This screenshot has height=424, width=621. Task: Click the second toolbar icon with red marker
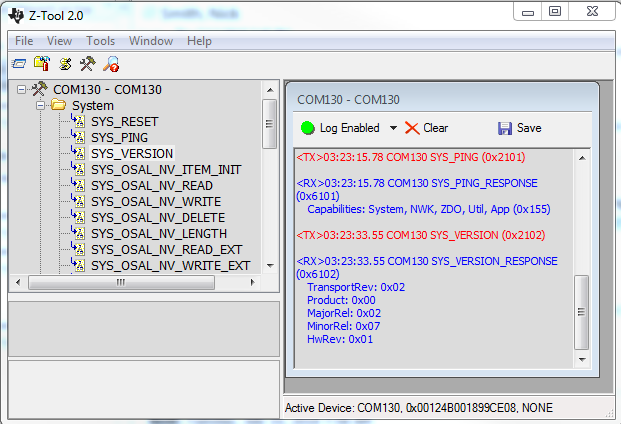(x=42, y=63)
